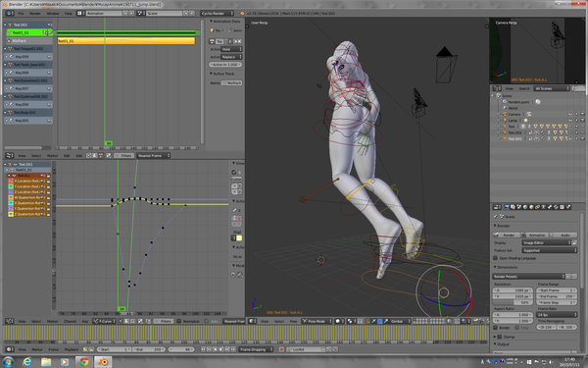Mute the Key.005 NLA channel
Image resolution: width=588 pixels, height=368 pixels.
pos(49,121)
